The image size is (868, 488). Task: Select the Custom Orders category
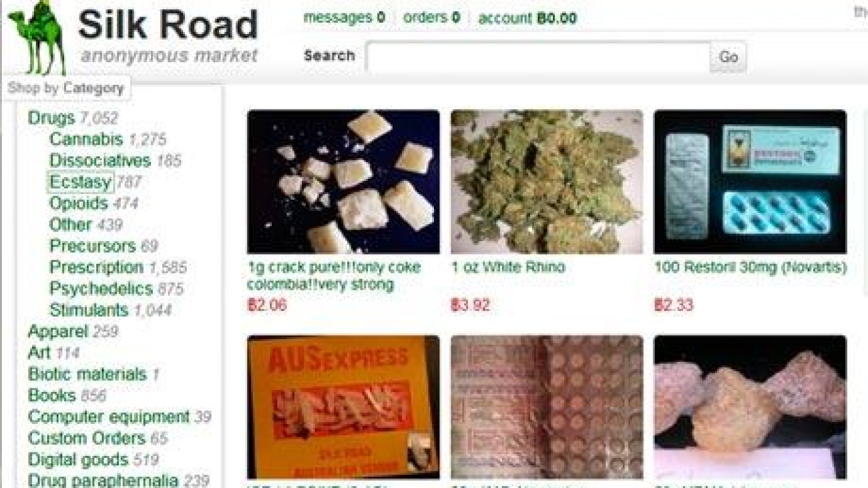click(x=87, y=438)
